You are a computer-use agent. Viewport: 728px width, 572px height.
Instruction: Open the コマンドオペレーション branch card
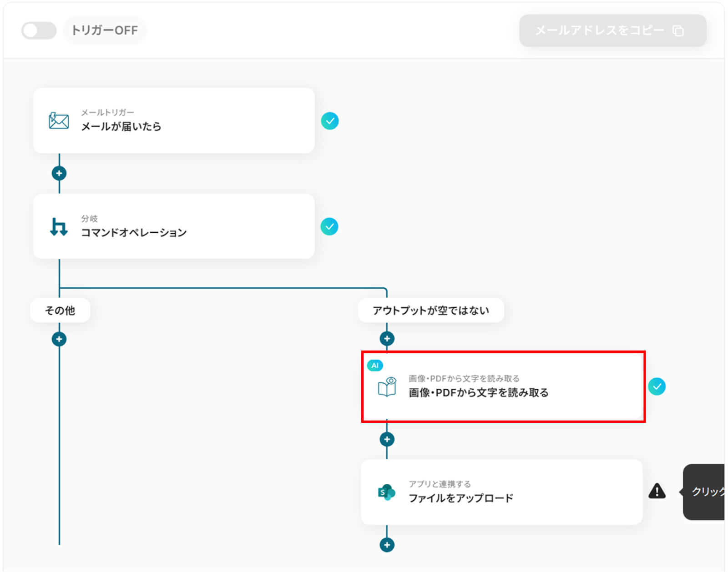tap(174, 226)
